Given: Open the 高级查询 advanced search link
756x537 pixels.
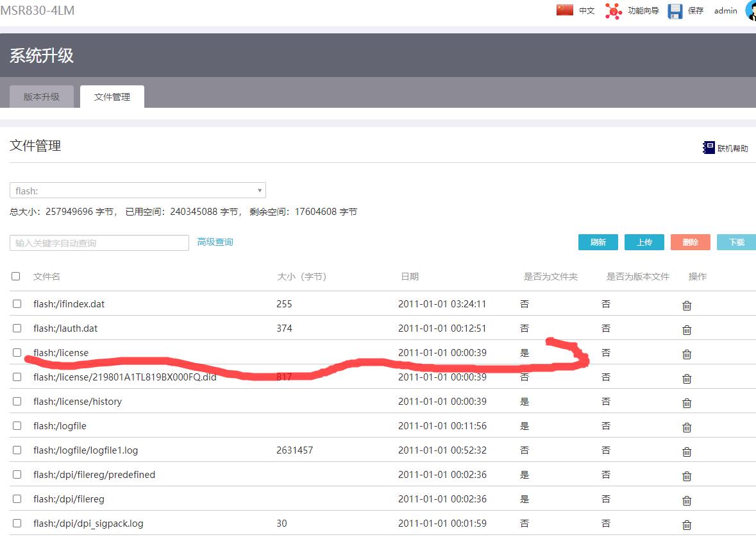Looking at the screenshot, I should coord(215,242).
